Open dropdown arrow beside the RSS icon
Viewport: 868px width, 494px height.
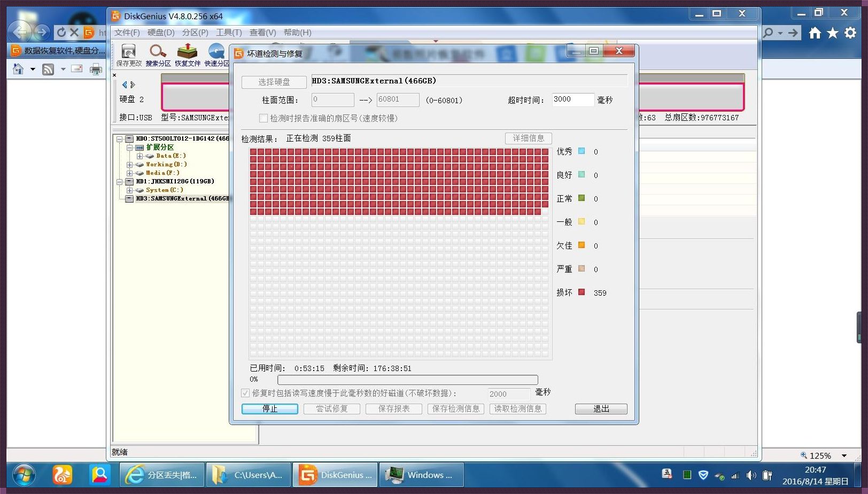tap(63, 69)
